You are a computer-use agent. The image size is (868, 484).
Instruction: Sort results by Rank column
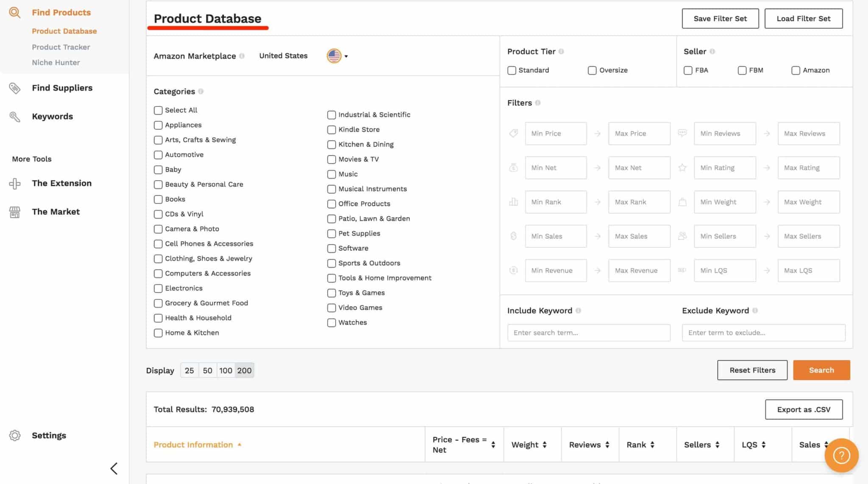click(652, 445)
